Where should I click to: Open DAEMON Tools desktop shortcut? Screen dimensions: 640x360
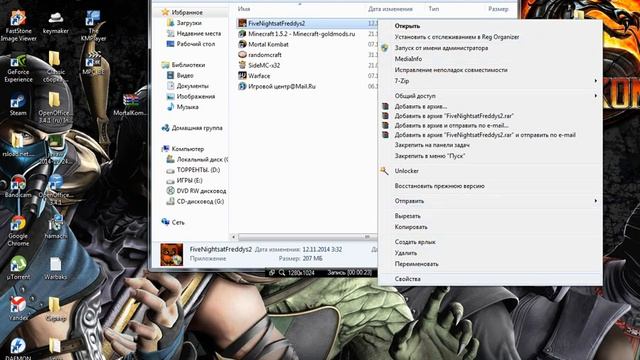pos(18,349)
